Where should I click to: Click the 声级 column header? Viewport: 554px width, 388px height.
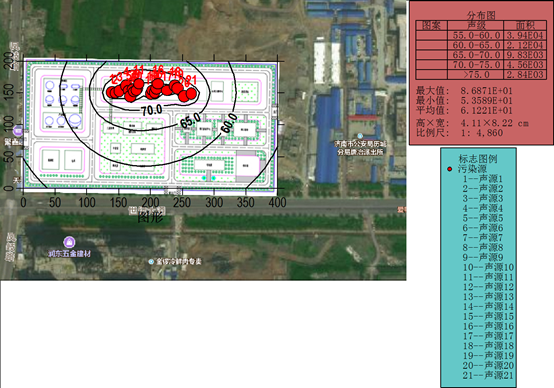[476, 25]
